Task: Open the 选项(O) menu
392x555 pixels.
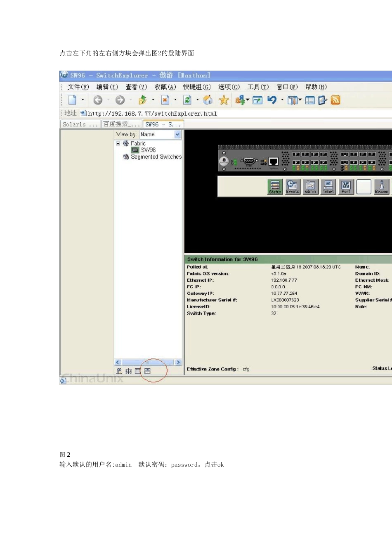Action: 229,87
